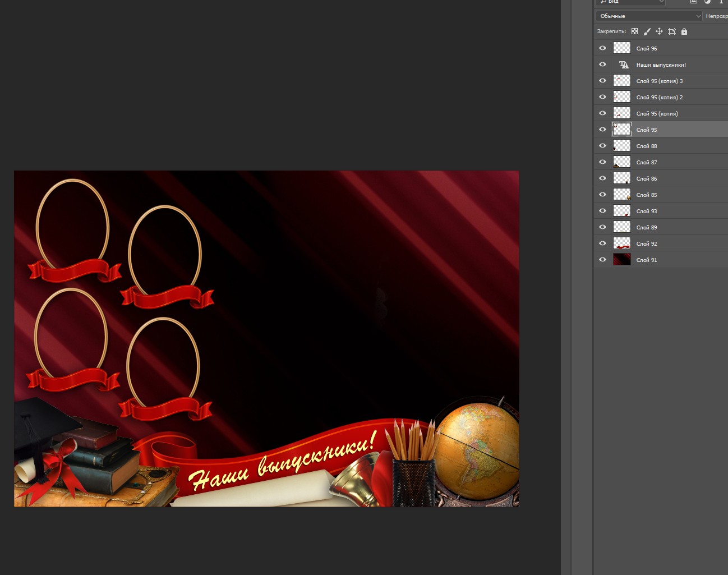The height and width of the screenshot is (575, 728).
Task: Click the lock all padlock icon
Action: point(684,31)
